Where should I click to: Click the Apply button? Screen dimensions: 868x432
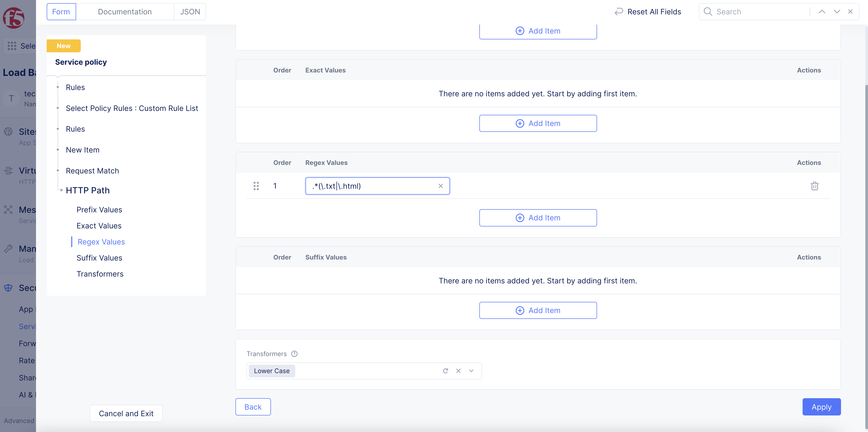coord(821,407)
